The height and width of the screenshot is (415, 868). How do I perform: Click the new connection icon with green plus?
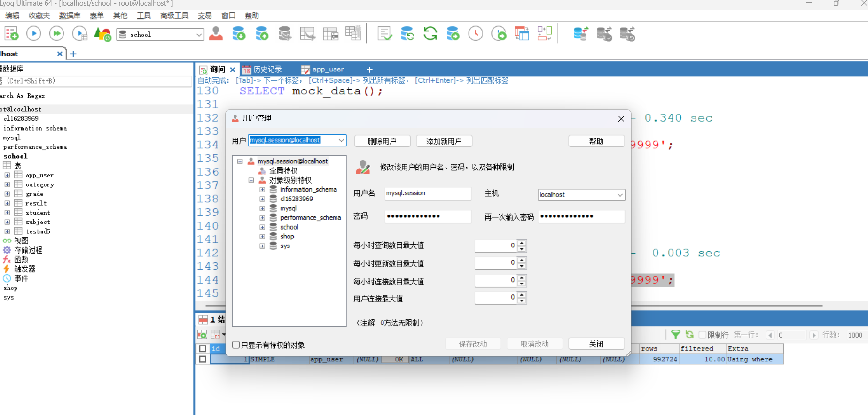tap(11, 34)
